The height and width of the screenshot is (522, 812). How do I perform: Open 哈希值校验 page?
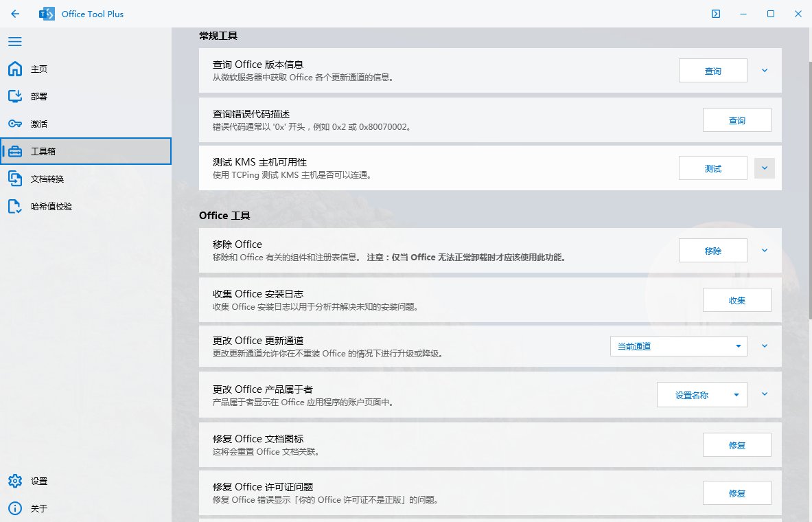coord(85,206)
